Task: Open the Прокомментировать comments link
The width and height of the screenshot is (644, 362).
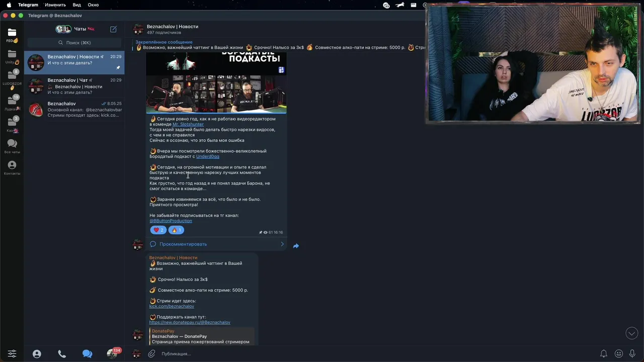Action: 183,244
